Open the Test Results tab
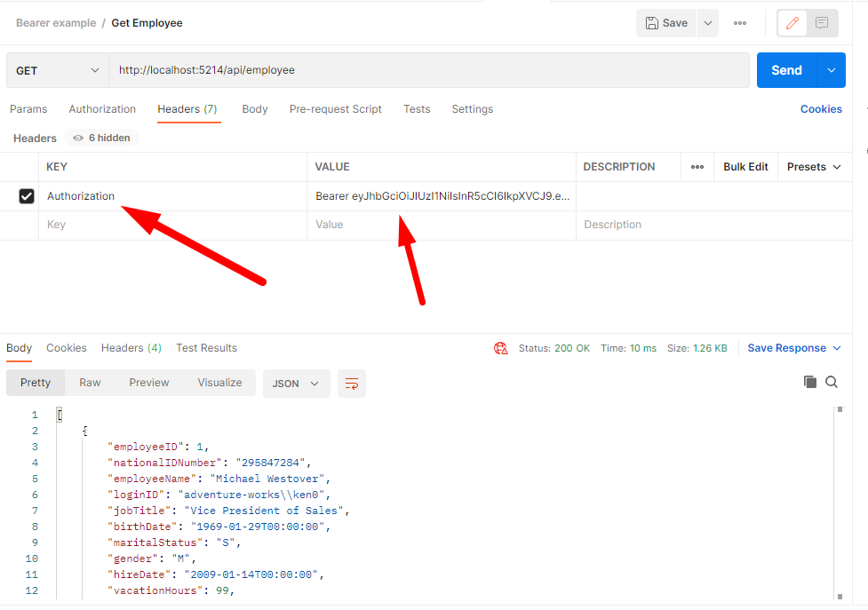This screenshot has height=610, width=868. [x=206, y=348]
